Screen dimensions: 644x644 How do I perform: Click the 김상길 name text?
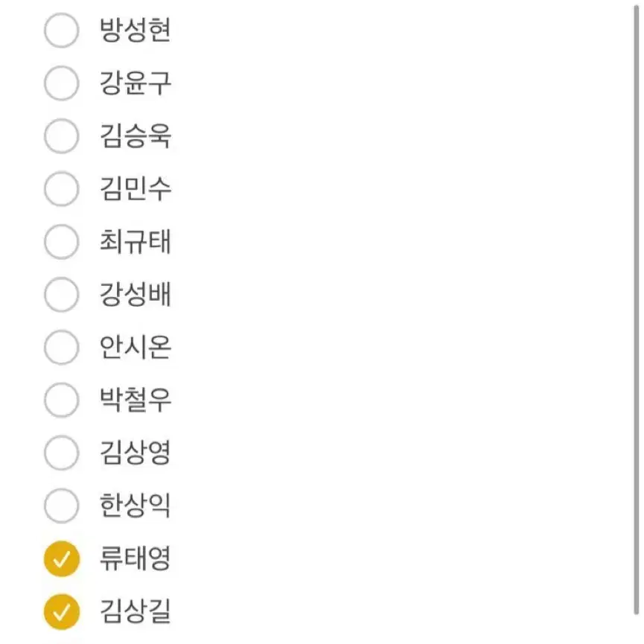(135, 611)
